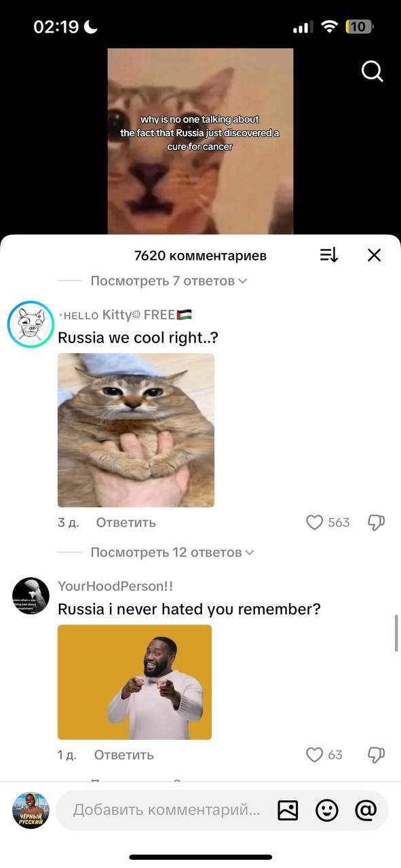View the grumpy cat image attachment
This screenshot has width=401, height=868.
point(136,430)
